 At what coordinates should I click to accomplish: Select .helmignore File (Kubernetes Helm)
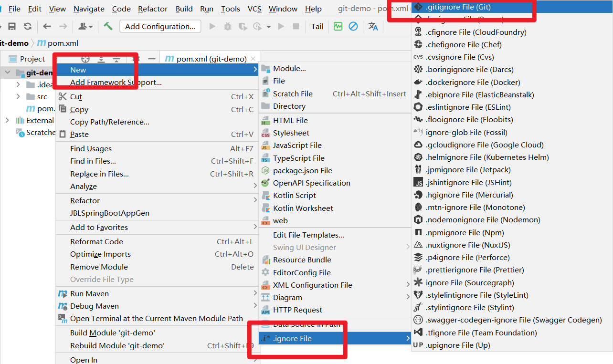(x=511, y=157)
